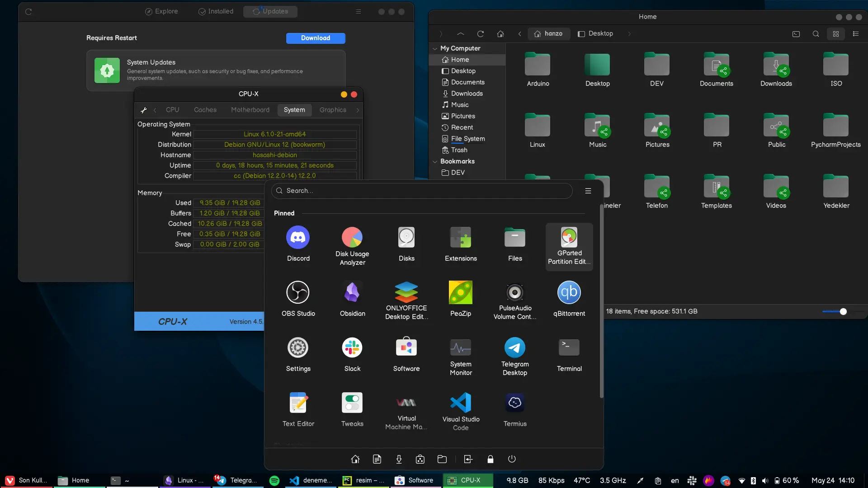Click the app menu Search field

click(422, 191)
